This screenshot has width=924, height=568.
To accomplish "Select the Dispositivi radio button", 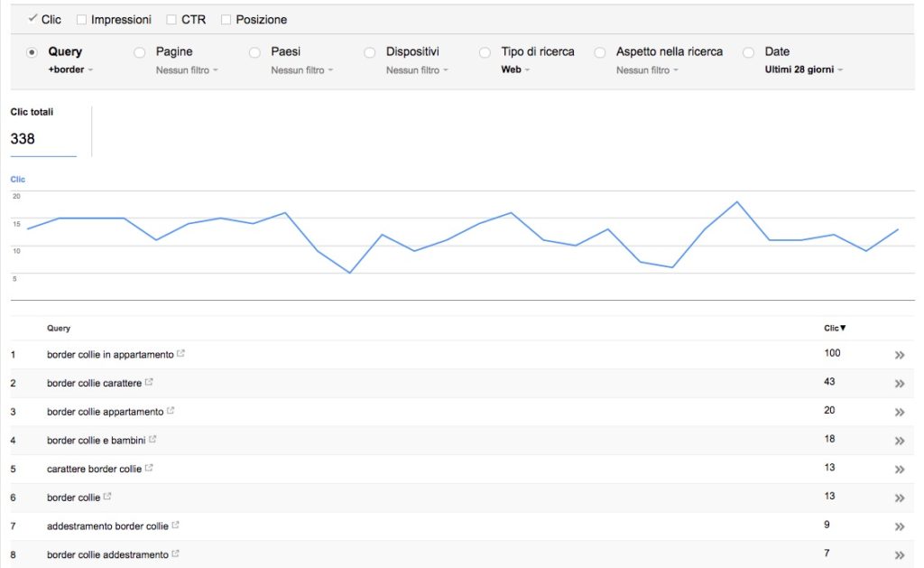I will [369, 52].
